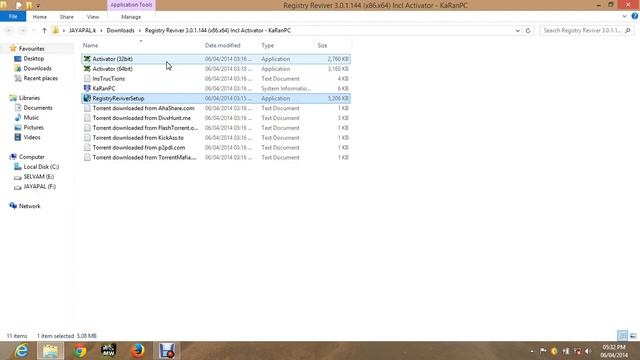The image size is (640, 360).
Task: Select Computer in the navigation pane
Action: (31, 157)
